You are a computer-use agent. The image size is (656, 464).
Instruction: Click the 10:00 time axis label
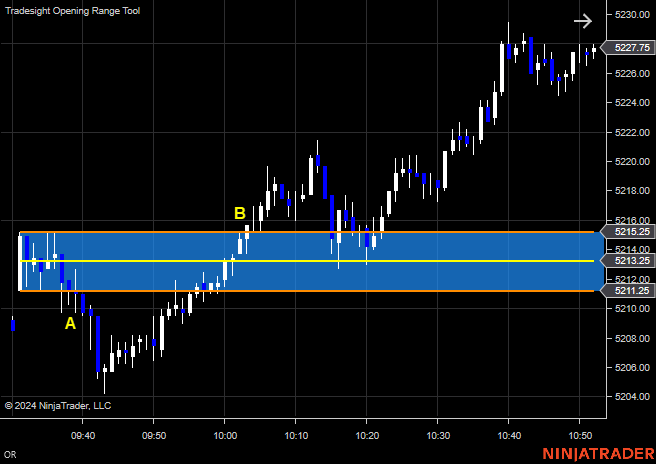225,436
